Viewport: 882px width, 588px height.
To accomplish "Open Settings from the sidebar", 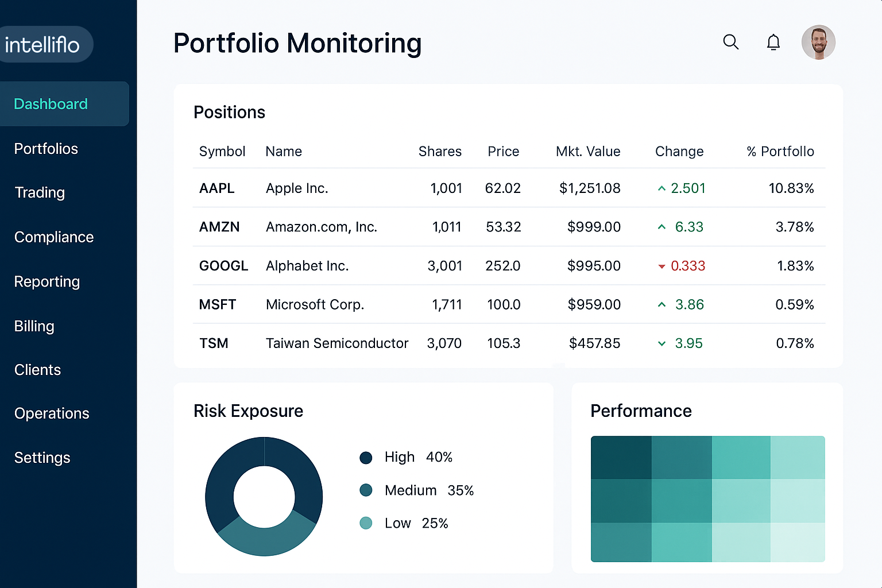I will 42,458.
